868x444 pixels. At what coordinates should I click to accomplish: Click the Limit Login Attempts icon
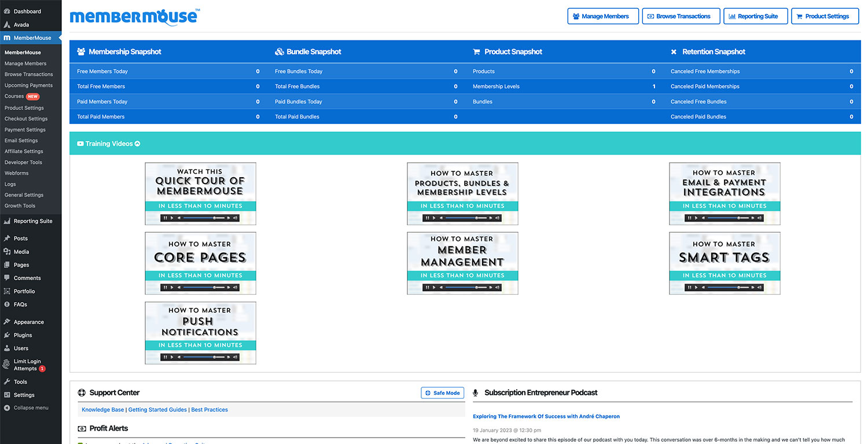click(x=7, y=365)
